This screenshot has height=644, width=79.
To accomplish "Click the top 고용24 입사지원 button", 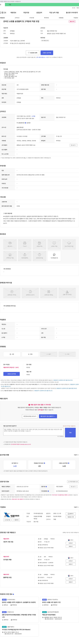I will [x=47, y=53].
